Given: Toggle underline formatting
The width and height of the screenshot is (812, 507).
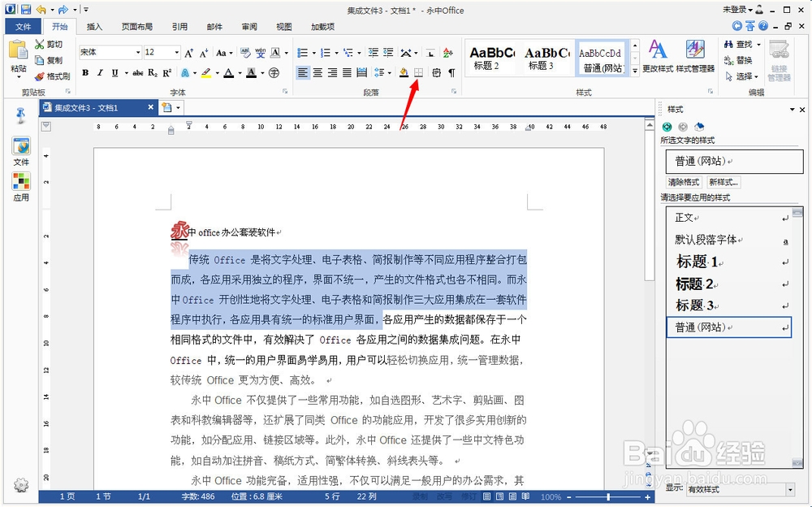Looking at the screenshot, I should [x=114, y=72].
